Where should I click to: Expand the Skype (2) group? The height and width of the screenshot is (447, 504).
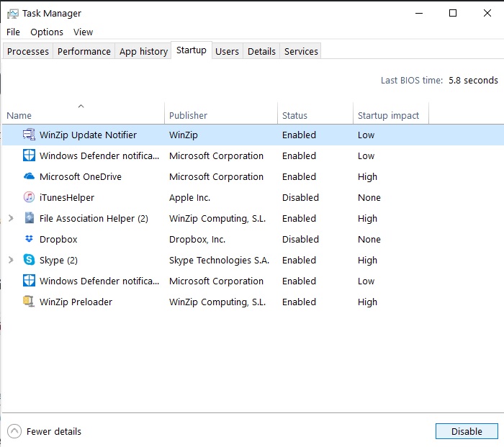pos(11,260)
